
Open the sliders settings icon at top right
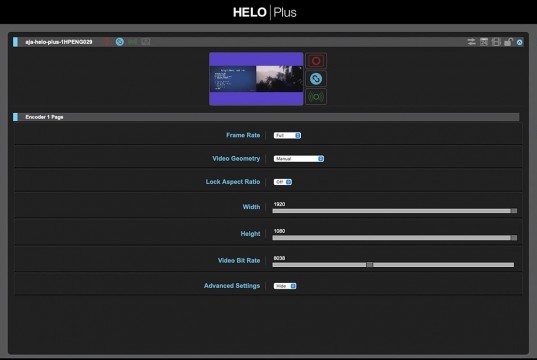click(472, 42)
